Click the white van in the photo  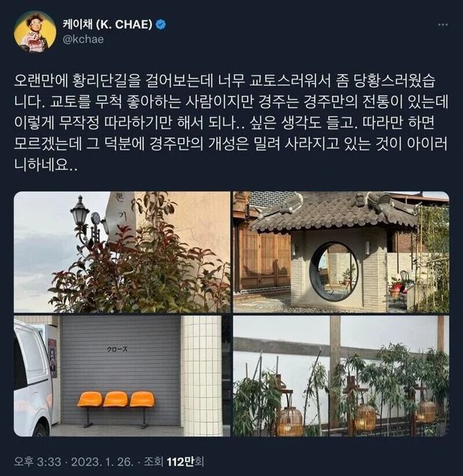(x=32, y=378)
